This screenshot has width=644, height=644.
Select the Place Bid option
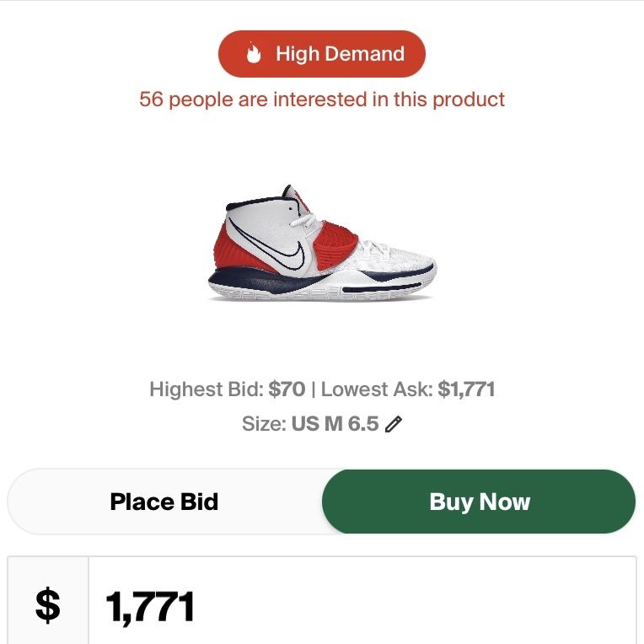(164, 502)
